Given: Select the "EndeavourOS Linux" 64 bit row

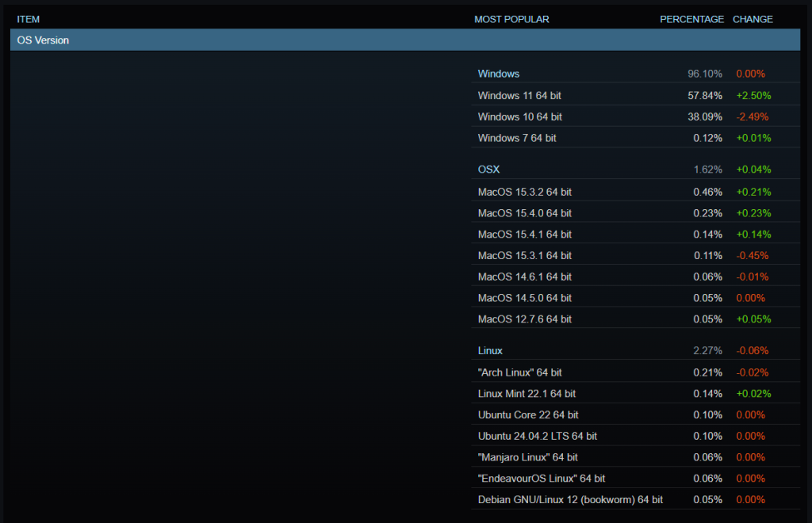Looking at the screenshot, I should coord(635,478).
